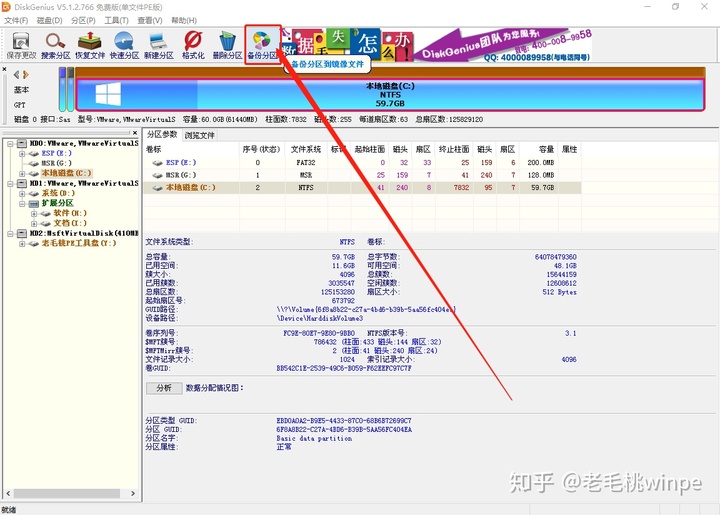Click the tree scrollbar right arrow
This screenshot has height=515, width=720.
pos(133,493)
